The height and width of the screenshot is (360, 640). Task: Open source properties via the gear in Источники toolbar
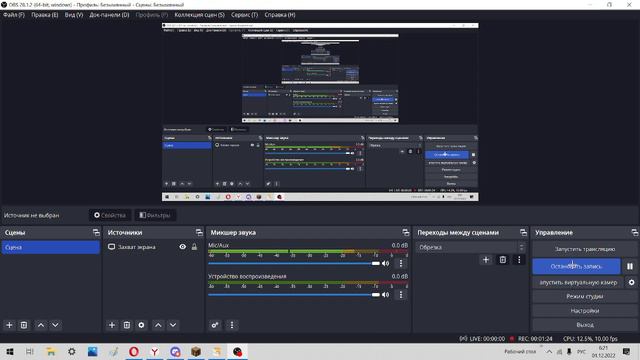pyautogui.click(x=141, y=325)
